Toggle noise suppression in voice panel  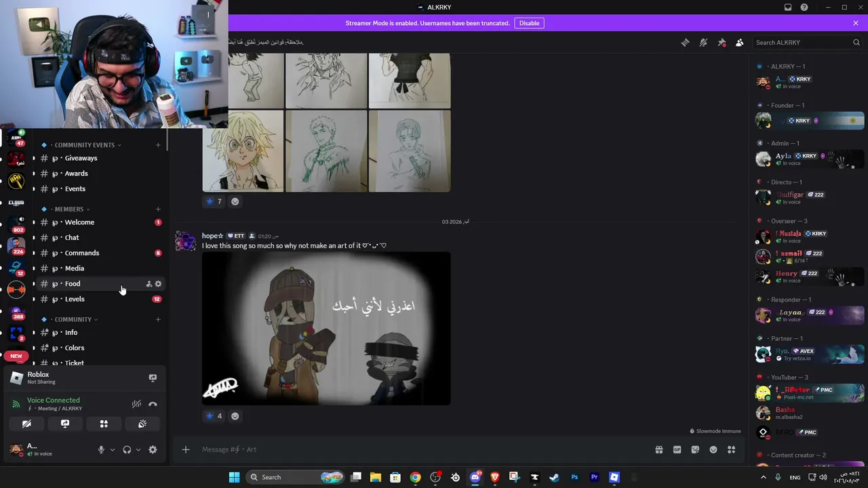click(136, 404)
